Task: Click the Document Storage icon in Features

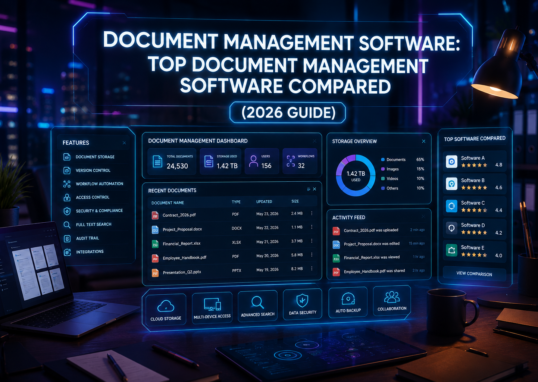Action: [x=67, y=157]
